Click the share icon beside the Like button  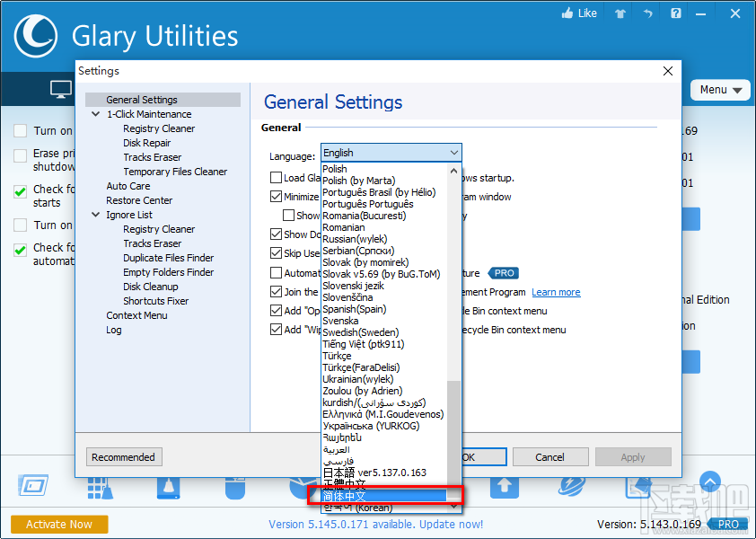[619, 13]
